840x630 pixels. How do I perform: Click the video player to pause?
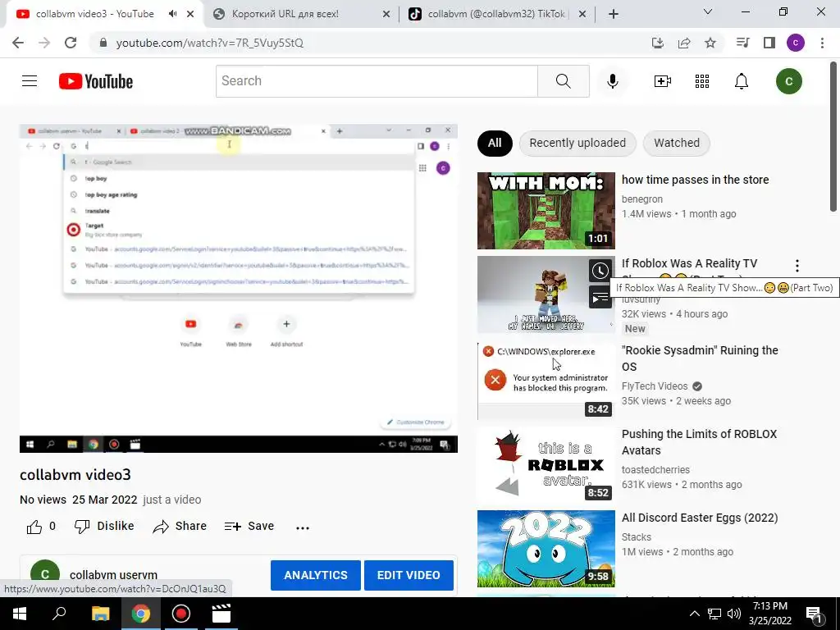tap(239, 288)
